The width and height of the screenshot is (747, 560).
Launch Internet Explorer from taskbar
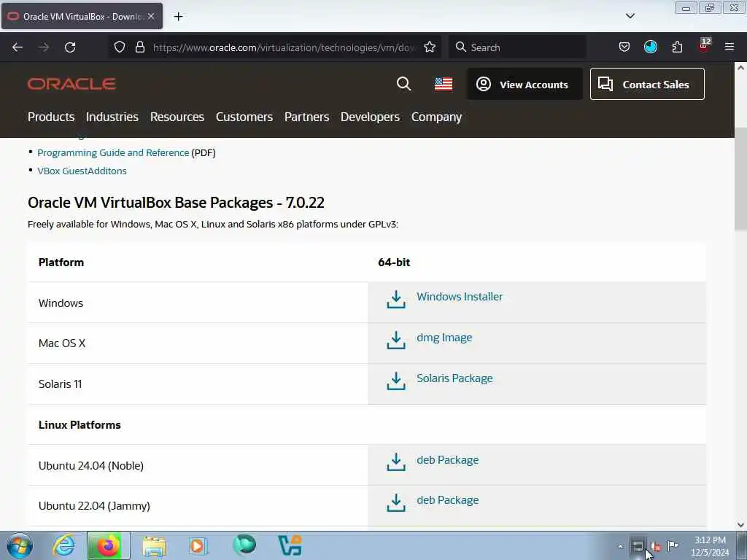tap(63, 545)
